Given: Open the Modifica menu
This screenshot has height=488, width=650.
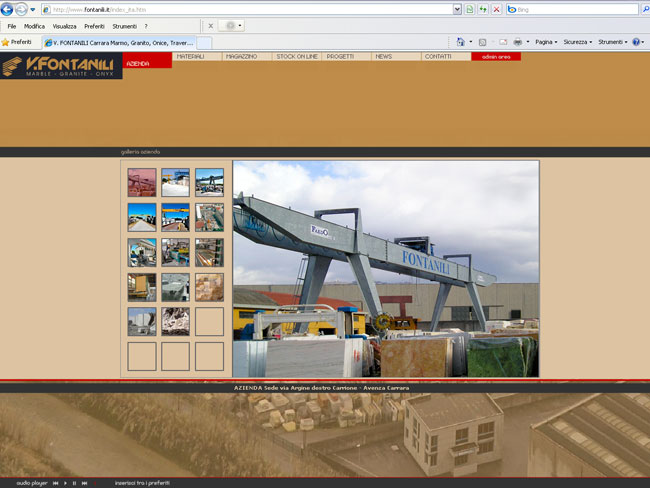Looking at the screenshot, I should tap(34, 26).
